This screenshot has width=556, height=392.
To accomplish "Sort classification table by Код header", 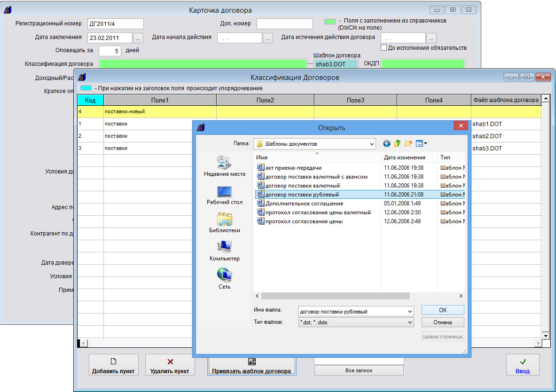I will coord(90,101).
